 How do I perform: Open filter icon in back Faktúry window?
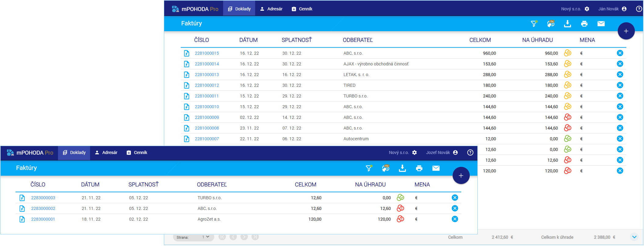[534, 24]
